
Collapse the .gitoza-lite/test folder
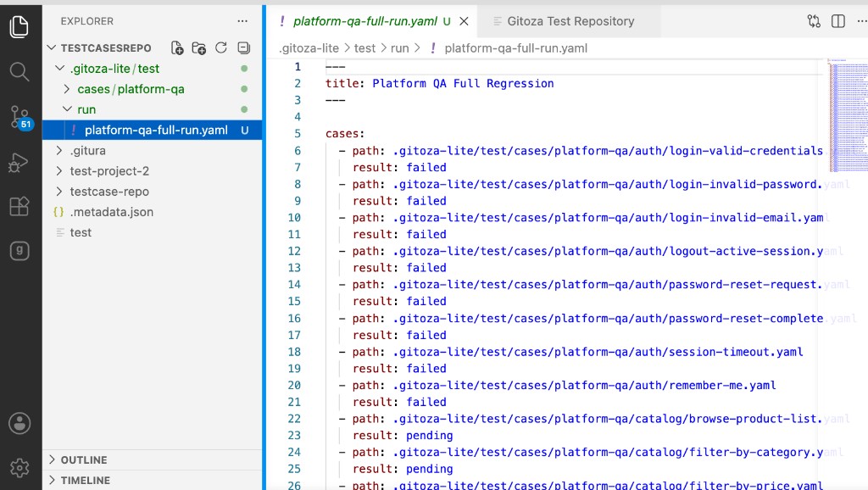coord(60,68)
